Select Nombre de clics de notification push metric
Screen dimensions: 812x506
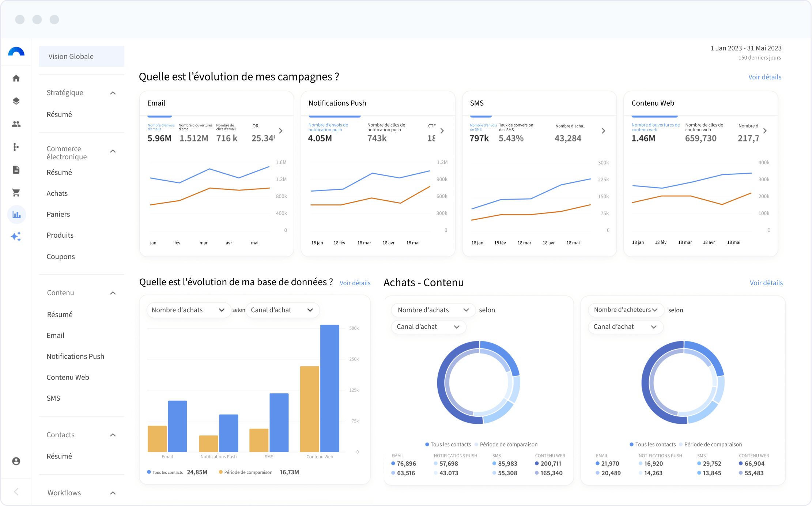386,132
